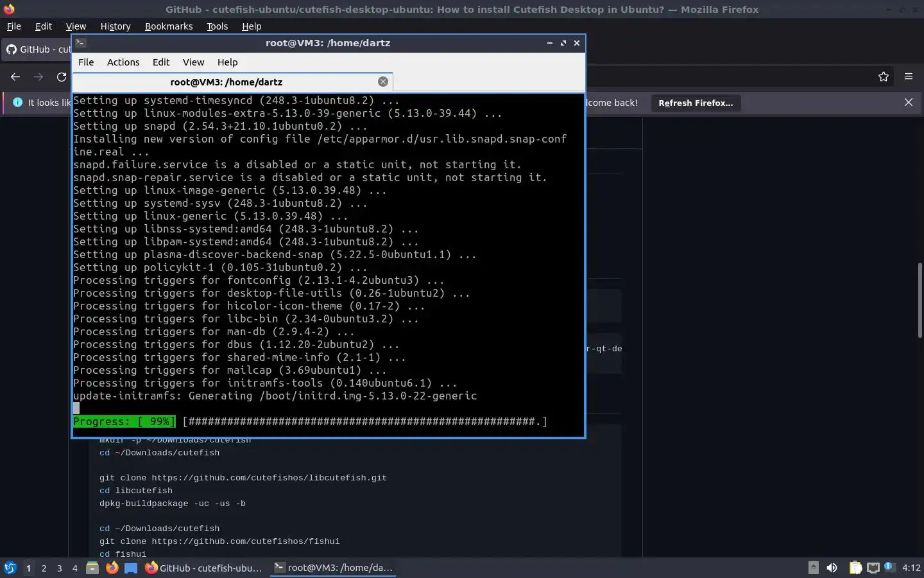The image size is (924, 578).
Task: Click the 'cd ~/Downloads/cutefish' line above git clone libcutefish
Action: (160, 453)
